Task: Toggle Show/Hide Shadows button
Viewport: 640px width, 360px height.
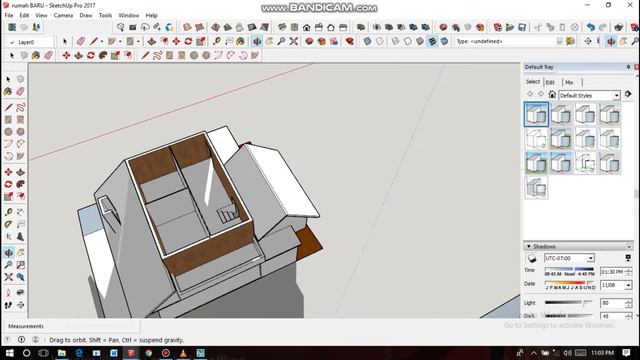Action: tap(532, 258)
